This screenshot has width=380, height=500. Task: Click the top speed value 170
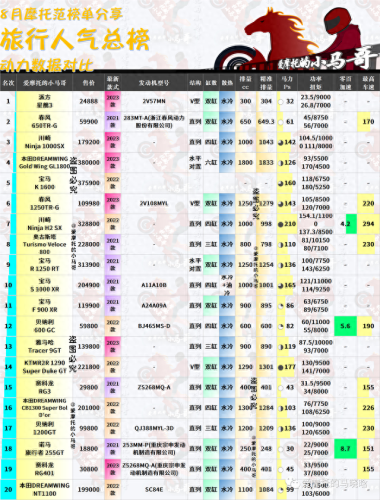coord(368,122)
